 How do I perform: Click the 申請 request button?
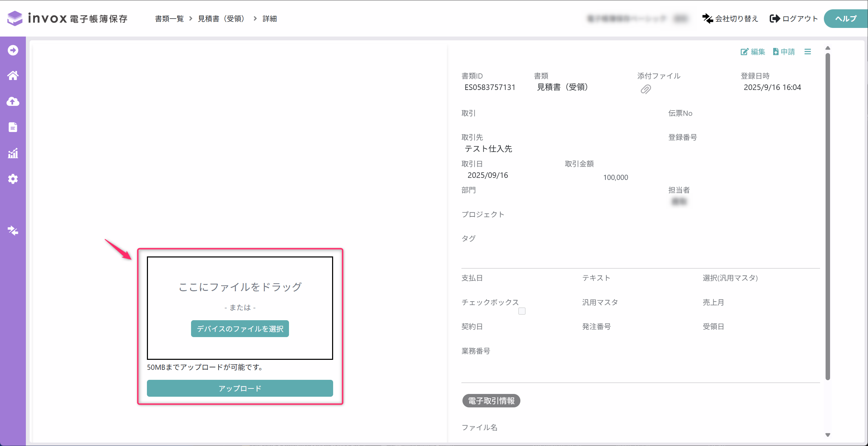tap(784, 52)
